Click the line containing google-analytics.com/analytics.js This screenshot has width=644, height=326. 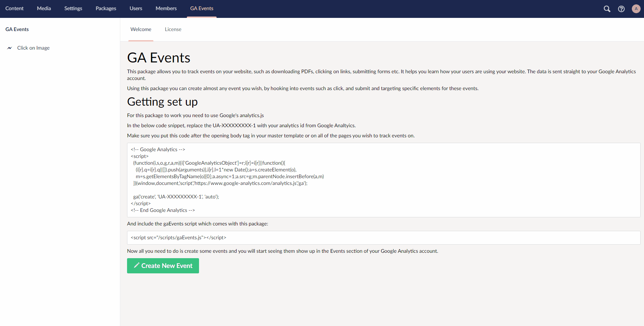coord(220,183)
